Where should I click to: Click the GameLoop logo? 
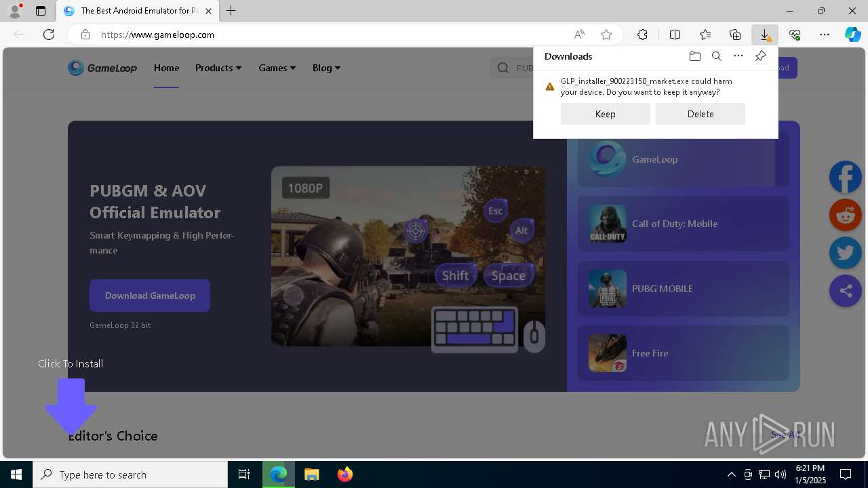coord(102,68)
